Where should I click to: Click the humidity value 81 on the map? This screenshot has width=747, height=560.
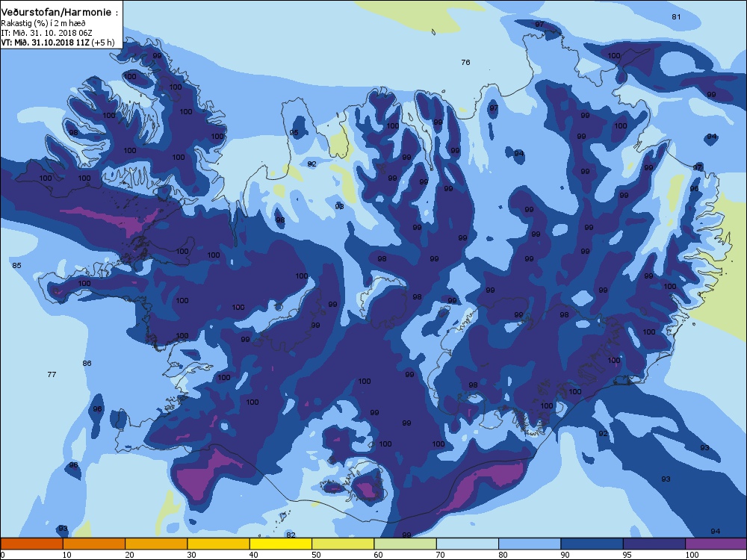pos(676,17)
